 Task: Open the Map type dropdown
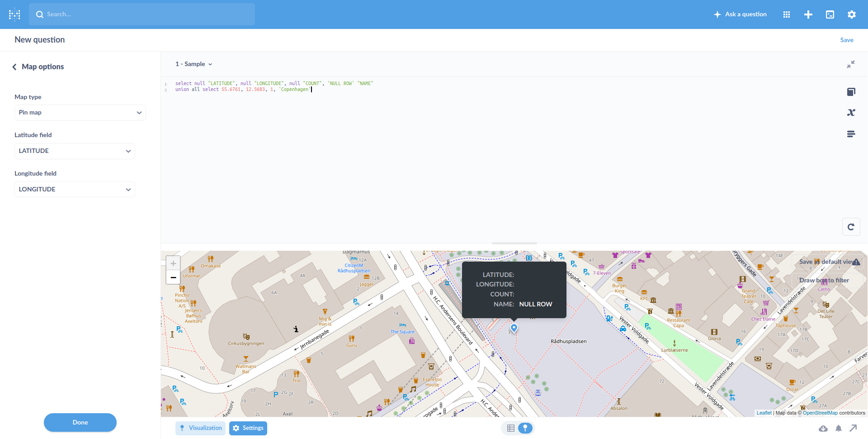pos(80,112)
